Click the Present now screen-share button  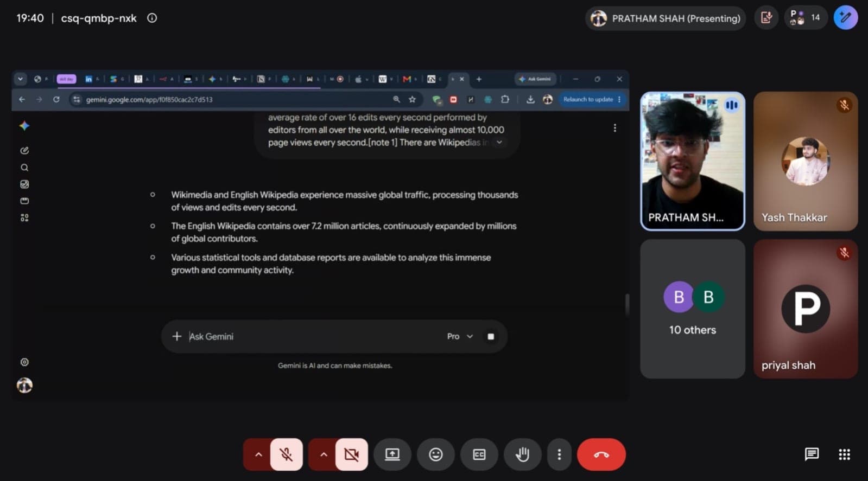392,454
